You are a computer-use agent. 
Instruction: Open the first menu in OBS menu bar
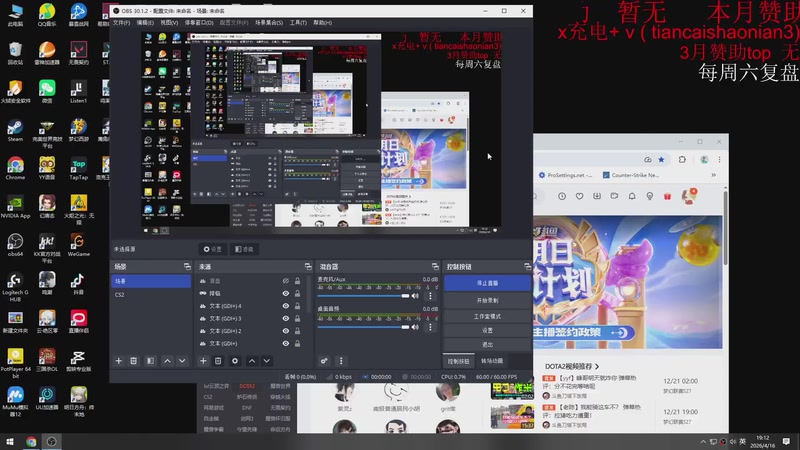(x=121, y=23)
